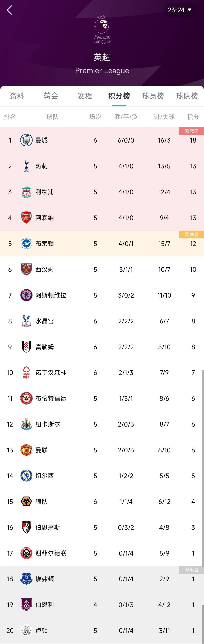Tap the Liverpool club badge
204x644 pixels.
click(26, 192)
